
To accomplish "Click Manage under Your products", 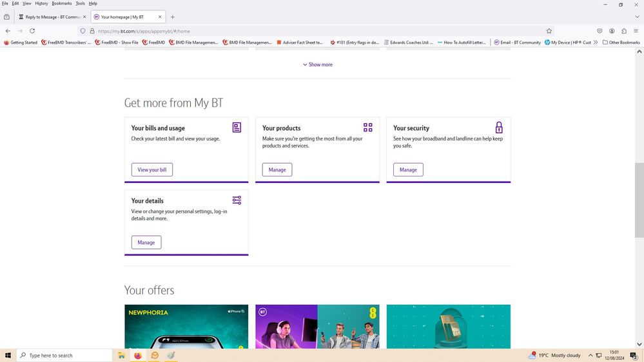I will pyautogui.click(x=277, y=170).
